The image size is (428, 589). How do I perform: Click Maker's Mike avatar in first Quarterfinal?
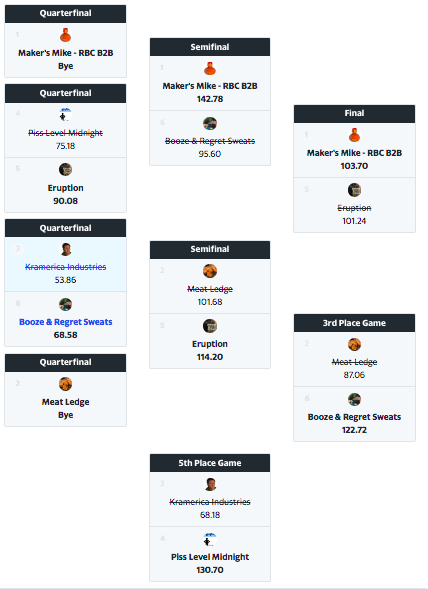click(x=65, y=35)
